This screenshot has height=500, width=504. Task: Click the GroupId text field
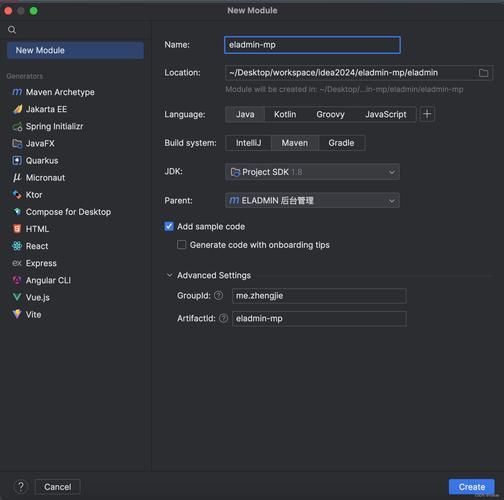pos(319,296)
